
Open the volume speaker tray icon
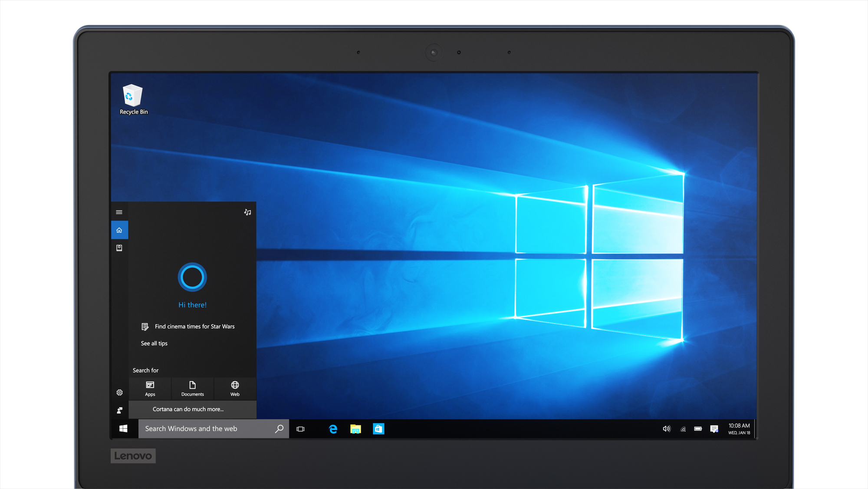click(667, 429)
